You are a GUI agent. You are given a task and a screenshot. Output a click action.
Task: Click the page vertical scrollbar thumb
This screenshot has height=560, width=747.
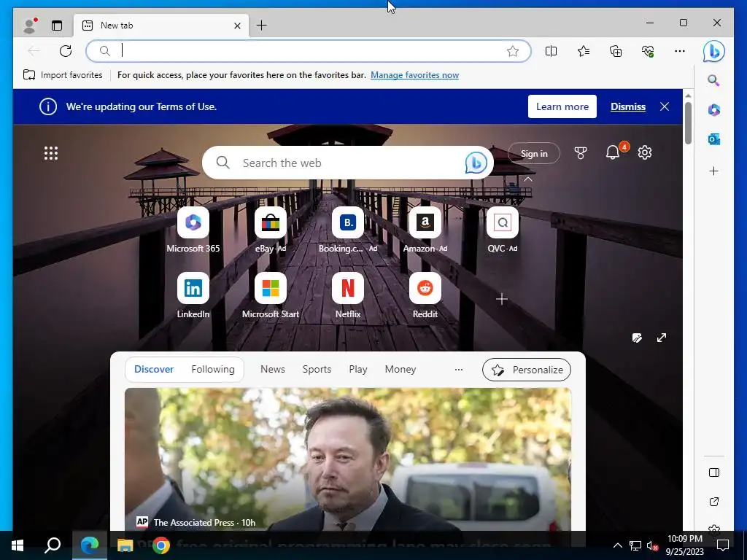click(688, 122)
